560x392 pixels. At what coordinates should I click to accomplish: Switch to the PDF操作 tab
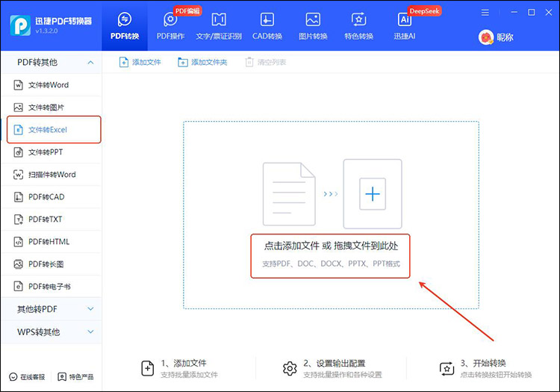click(x=170, y=25)
